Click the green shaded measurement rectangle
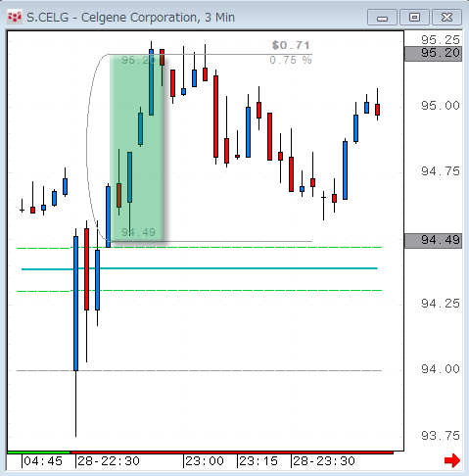Image resolution: width=469 pixels, height=476 pixels. [137, 148]
